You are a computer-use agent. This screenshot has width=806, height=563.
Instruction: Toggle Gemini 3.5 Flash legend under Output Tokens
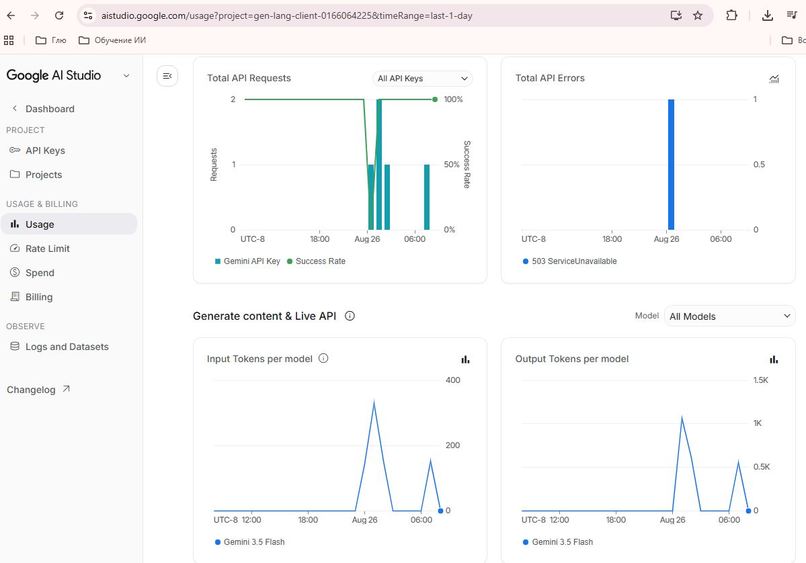tap(558, 542)
